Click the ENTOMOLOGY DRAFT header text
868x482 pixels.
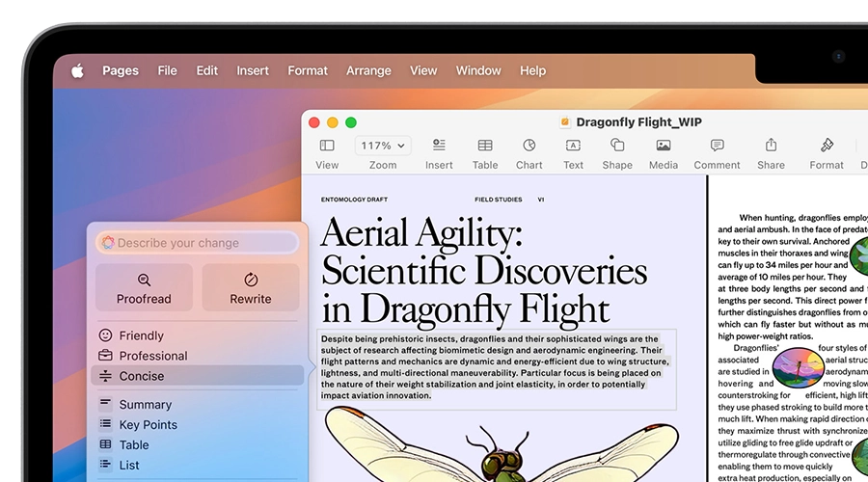point(354,200)
